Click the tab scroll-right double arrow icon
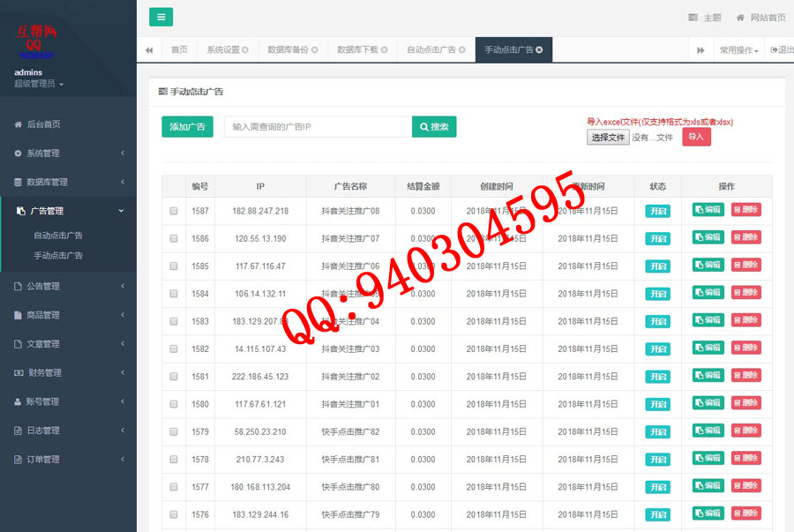This screenshot has width=794, height=532. 700,50
